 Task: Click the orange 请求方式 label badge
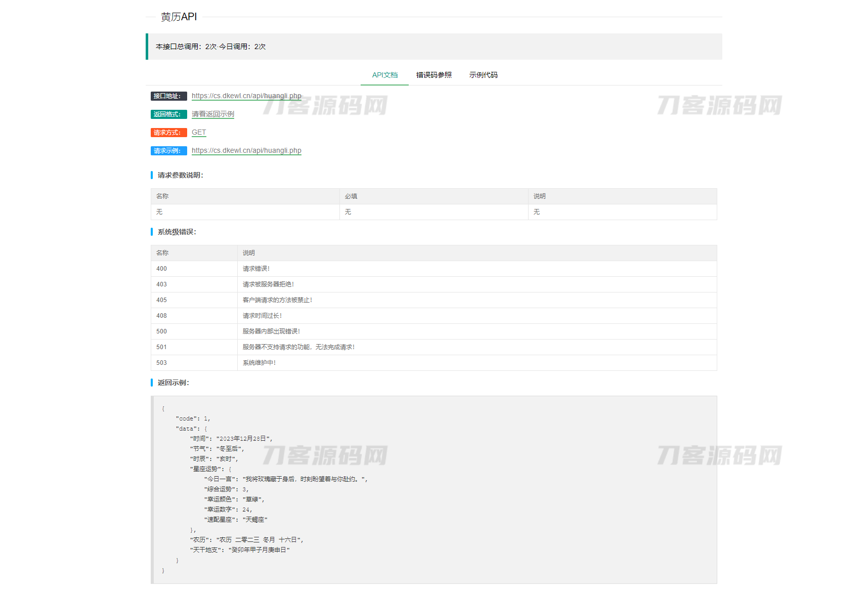click(x=168, y=133)
